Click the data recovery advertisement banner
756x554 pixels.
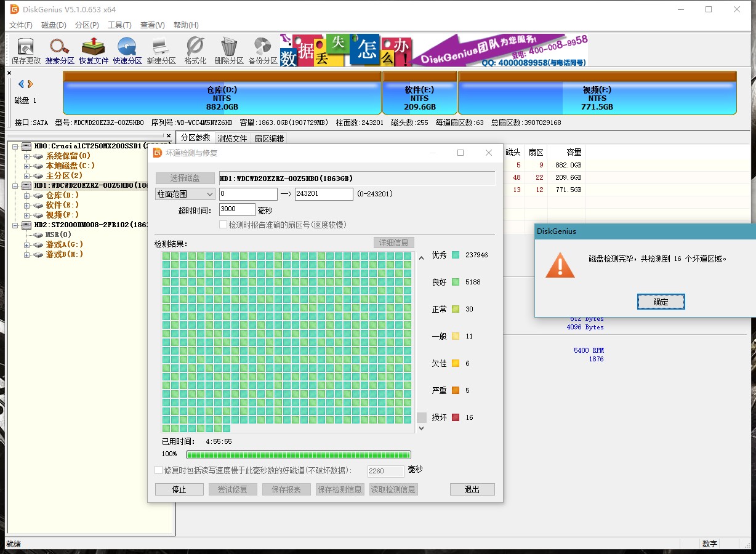click(434, 50)
